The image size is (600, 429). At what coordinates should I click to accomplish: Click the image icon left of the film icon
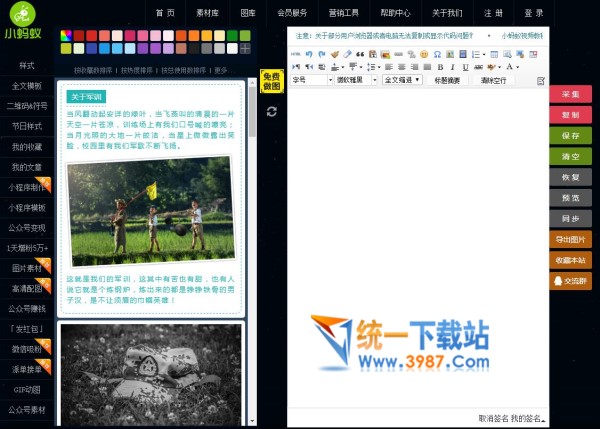(450, 54)
